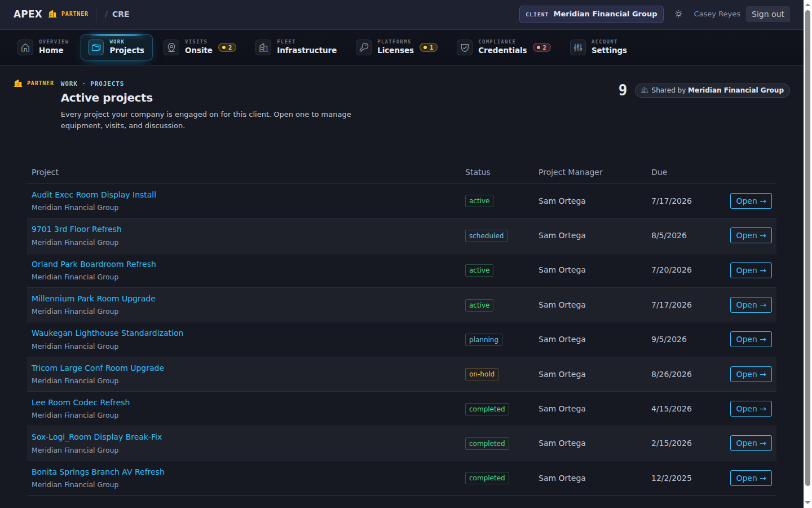
Task: Click Open button for Orland Park row
Action: click(x=751, y=270)
